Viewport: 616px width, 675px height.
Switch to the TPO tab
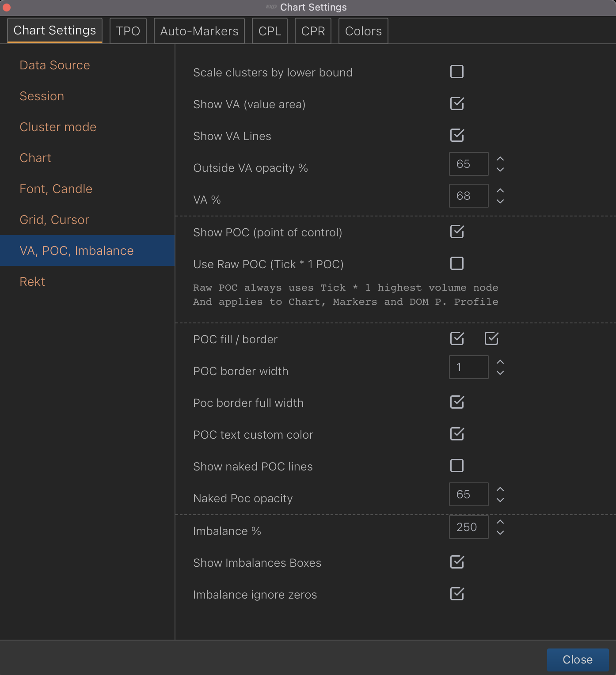click(128, 31)
